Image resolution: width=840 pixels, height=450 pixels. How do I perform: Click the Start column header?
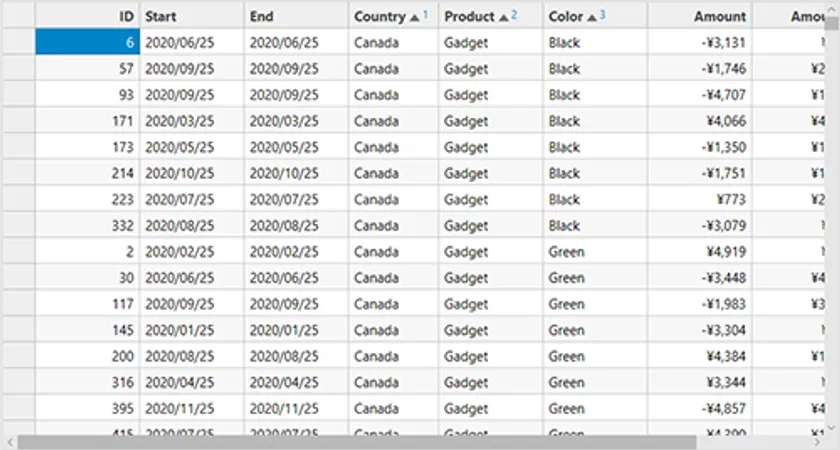pos(191,16)
